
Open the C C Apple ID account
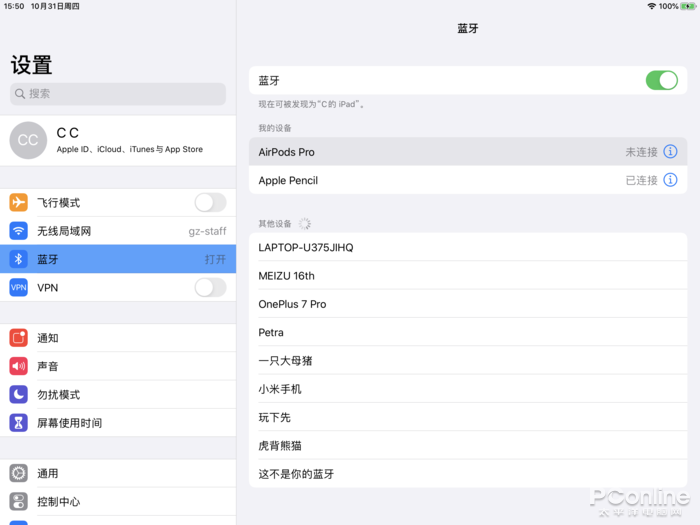point(118,140)
